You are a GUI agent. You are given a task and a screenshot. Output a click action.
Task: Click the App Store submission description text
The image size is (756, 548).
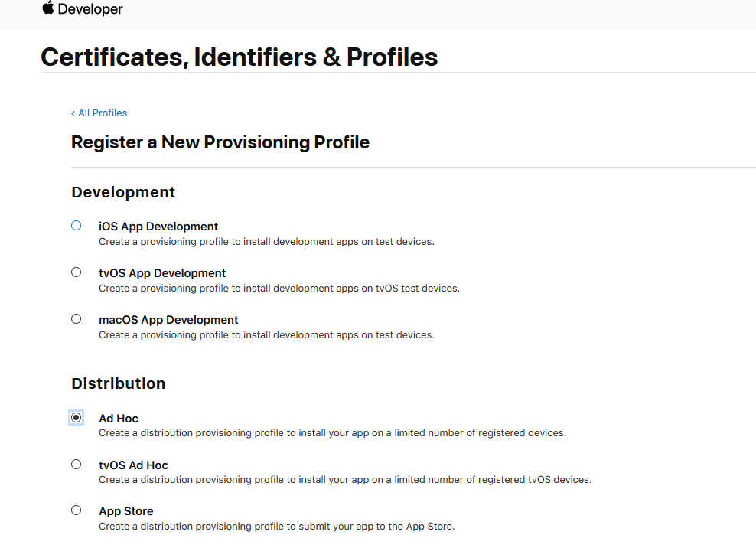pos(276,527)
